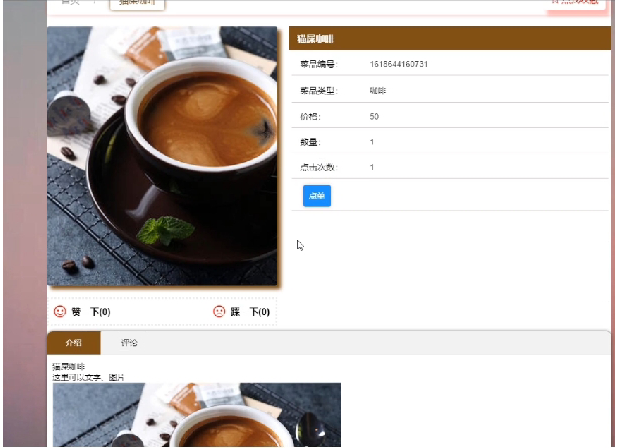Click the 猫屎咖啡 breadcrumb item

click(136, 4)
